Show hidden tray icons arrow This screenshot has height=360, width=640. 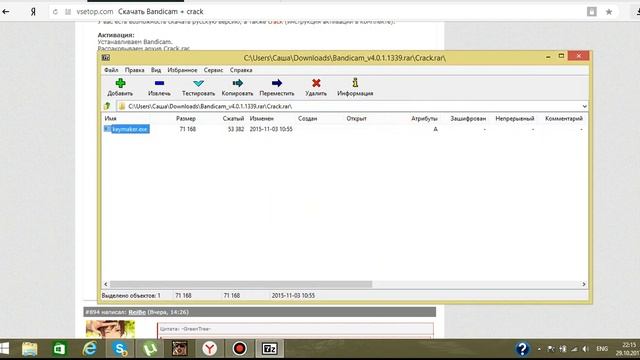pyautogui.click(x=539, y=349)
